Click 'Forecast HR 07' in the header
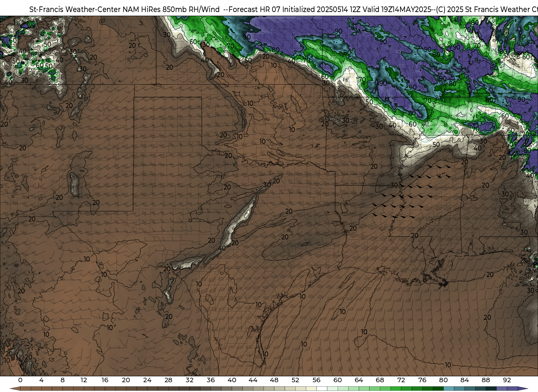 [254, 10]
